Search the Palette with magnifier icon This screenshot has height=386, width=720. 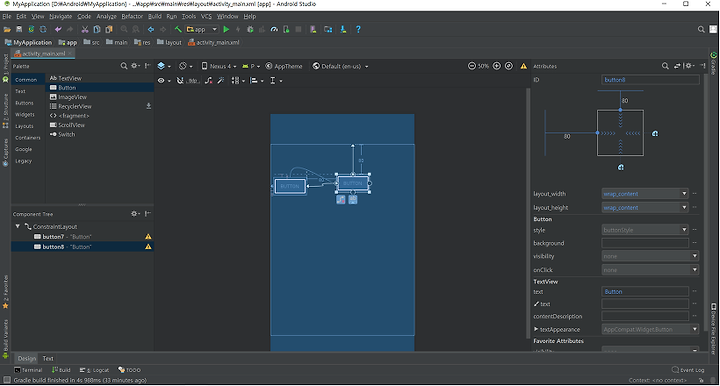(x=124, y=66)
